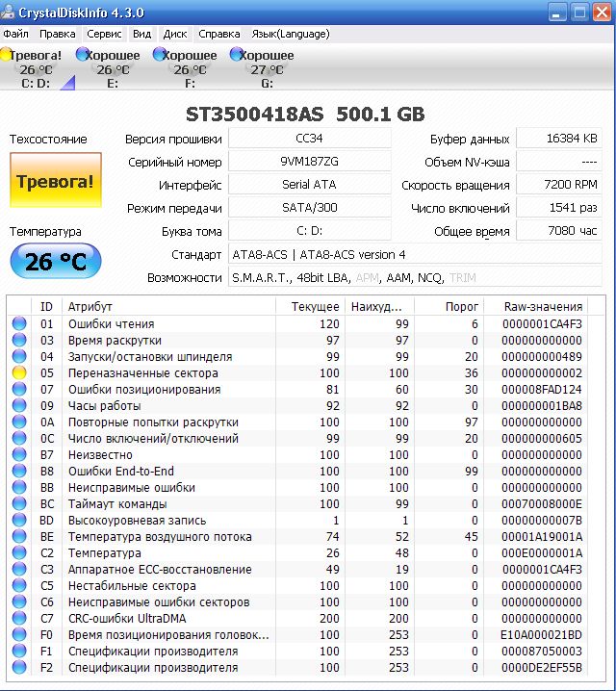Click the interface field Serial ATA
The image size is (616, 691).
(x=309, y=184)
